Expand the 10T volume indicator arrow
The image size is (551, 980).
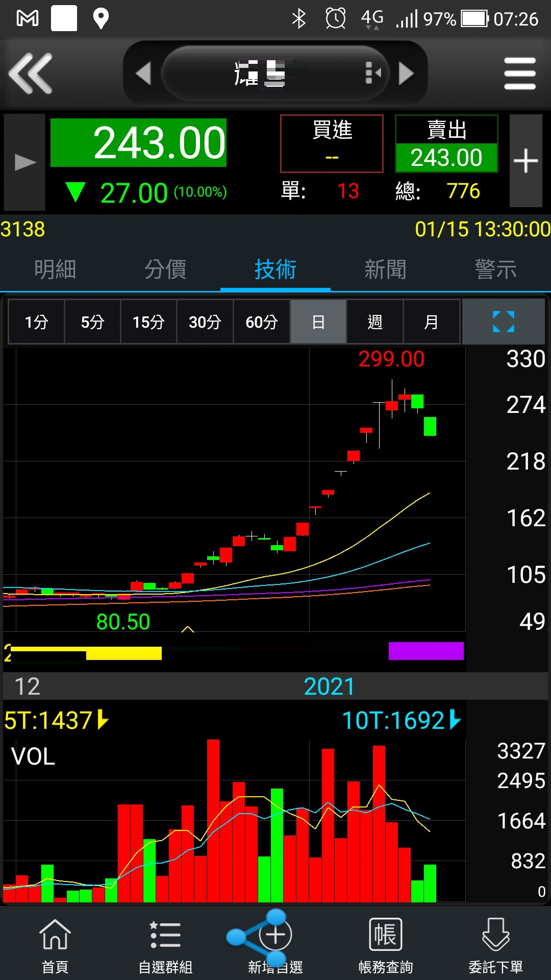coord(455,720)
